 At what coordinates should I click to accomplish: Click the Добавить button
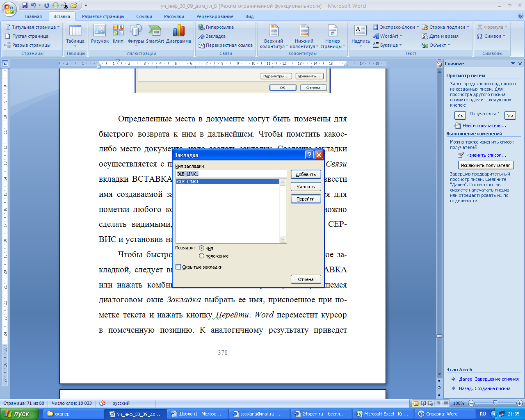pyautogui.click(x=306, y=174)
